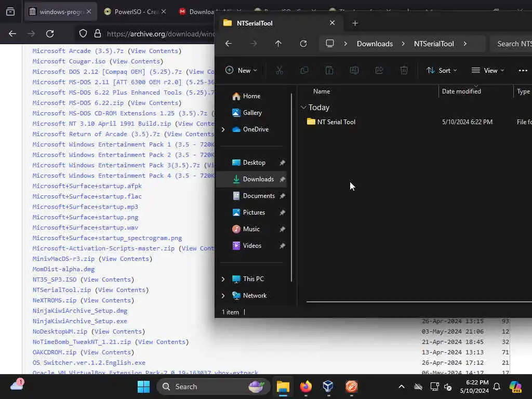The height and width of the screenshot is (399, 532).
Task: Open Downloads in the navigation pane
Action: pyautogui.click(x=252, y=179)
